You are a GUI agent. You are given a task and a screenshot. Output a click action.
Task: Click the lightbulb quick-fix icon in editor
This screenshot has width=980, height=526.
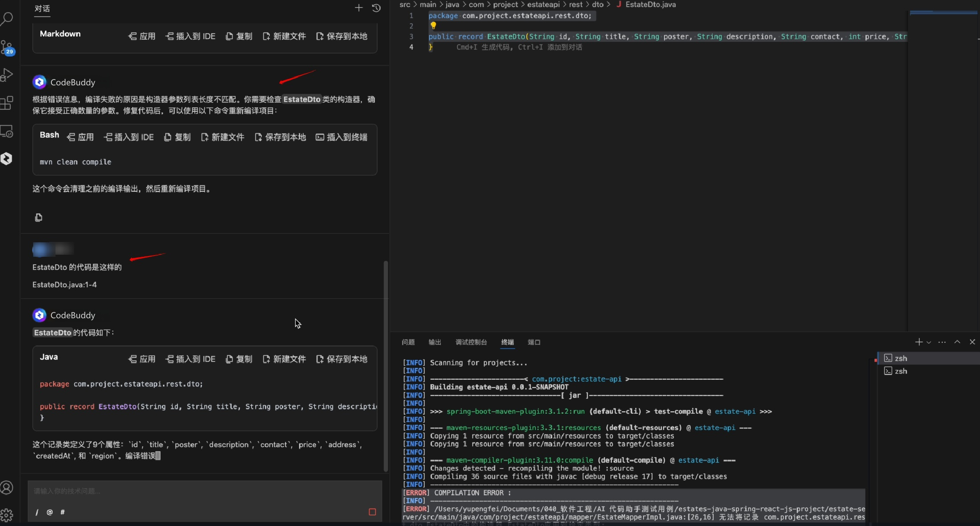coord(433,26)
